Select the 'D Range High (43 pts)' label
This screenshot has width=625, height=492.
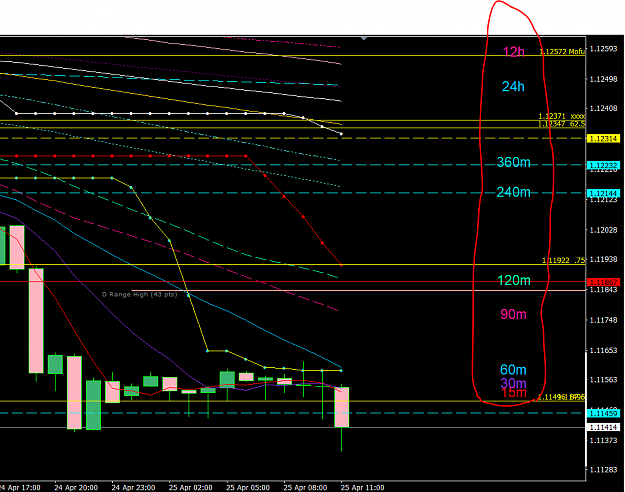(140, 294)
